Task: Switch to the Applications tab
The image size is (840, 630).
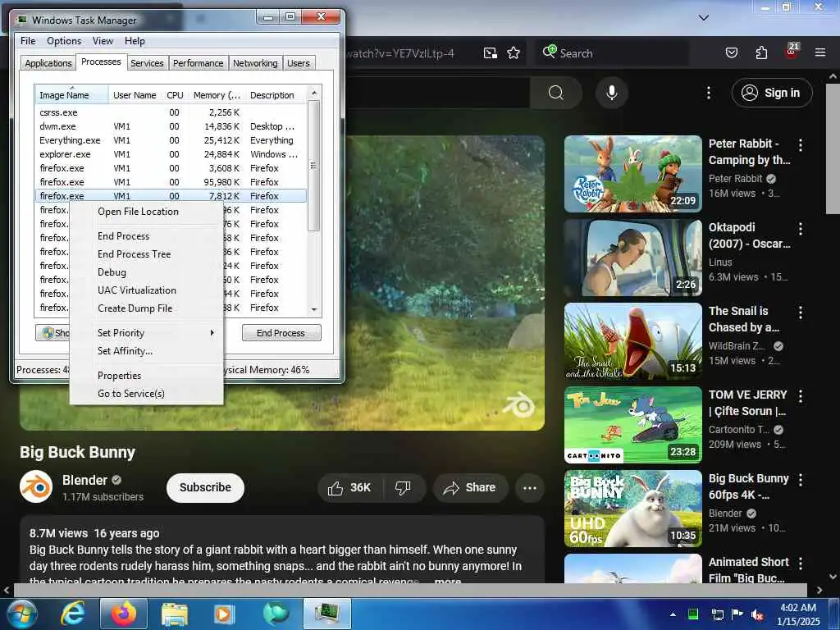Action: pos(48,63)
